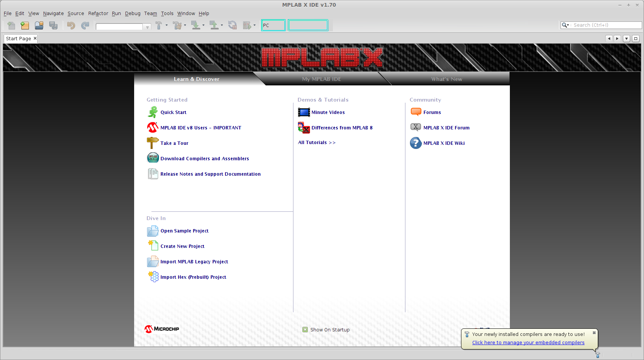644x360 pixels.
Task: Click the New File toolbar icon
Action: [x=11, y=25]
